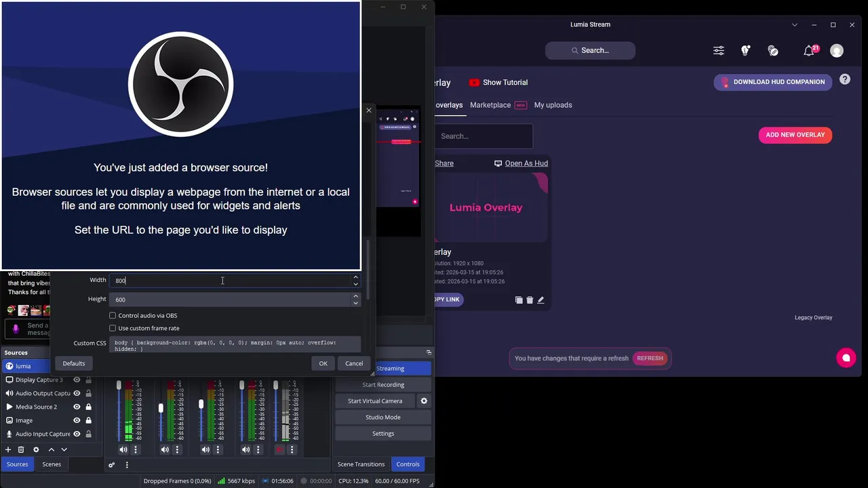
Task: Click the microphone icon in chat message box
Action: click(x=16, y=329)
